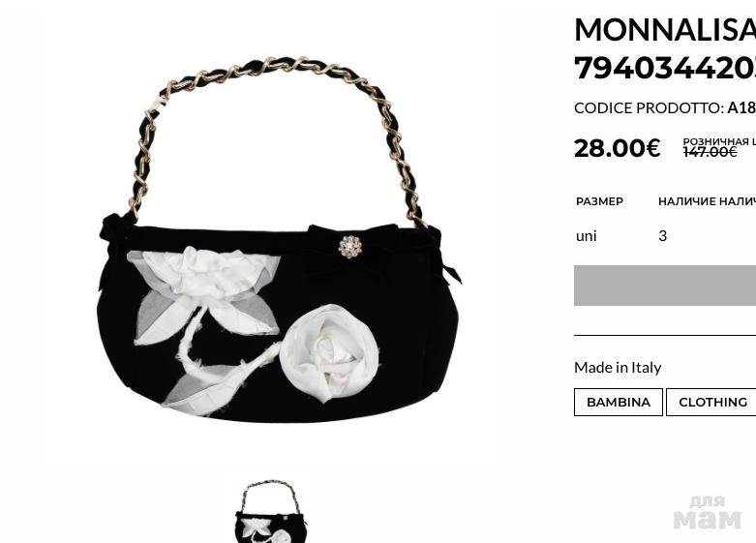
Task: Select the uni size option
Action: tap(587, 236)
